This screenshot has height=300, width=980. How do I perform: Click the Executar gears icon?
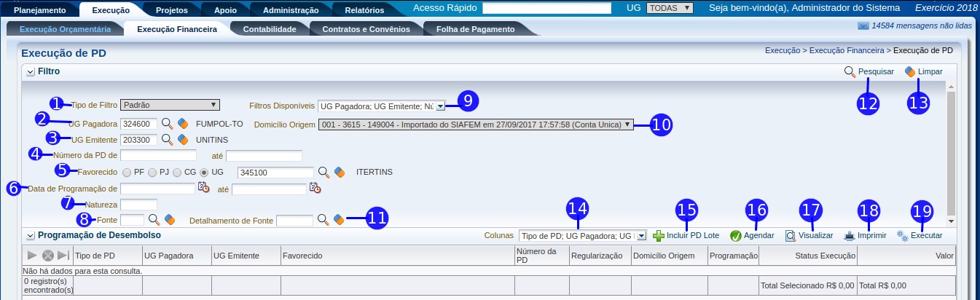pyautogui.click(x=902, y=236)
